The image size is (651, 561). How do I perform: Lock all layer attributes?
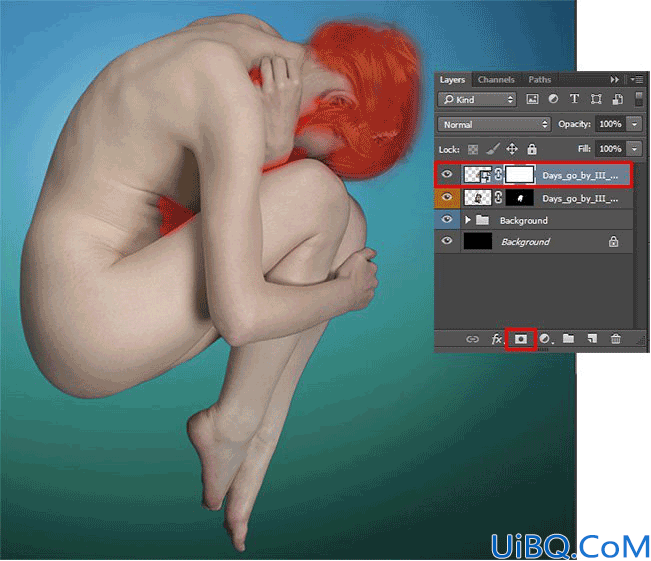532,149
